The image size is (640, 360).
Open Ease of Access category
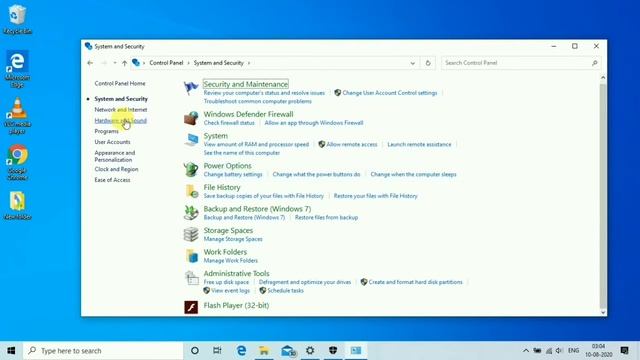click(112, 180)
